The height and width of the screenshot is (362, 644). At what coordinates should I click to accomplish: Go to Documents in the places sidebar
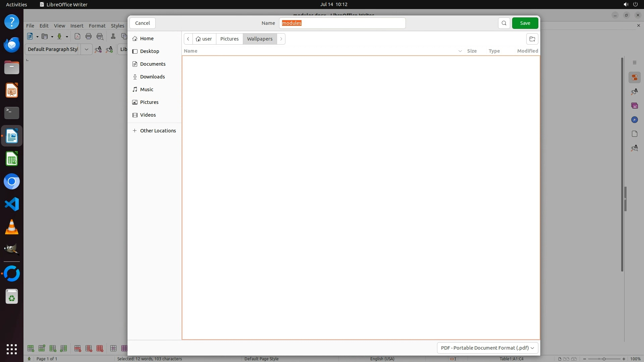click(x=153, y=64)
